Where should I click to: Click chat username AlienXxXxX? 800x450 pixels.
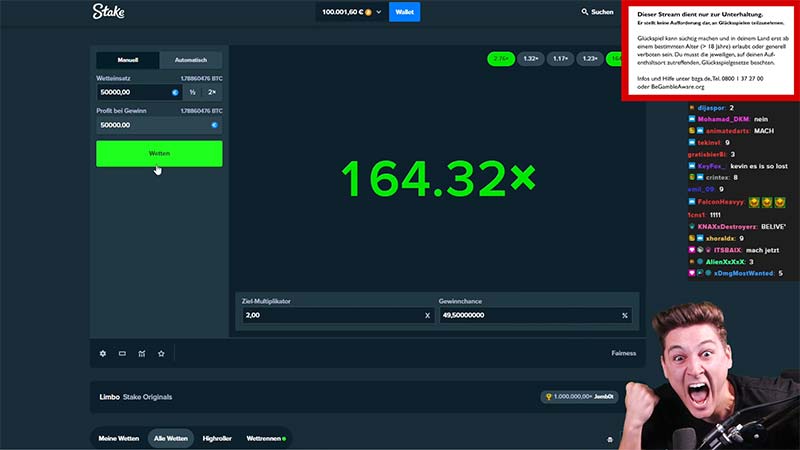coord(725,262)
